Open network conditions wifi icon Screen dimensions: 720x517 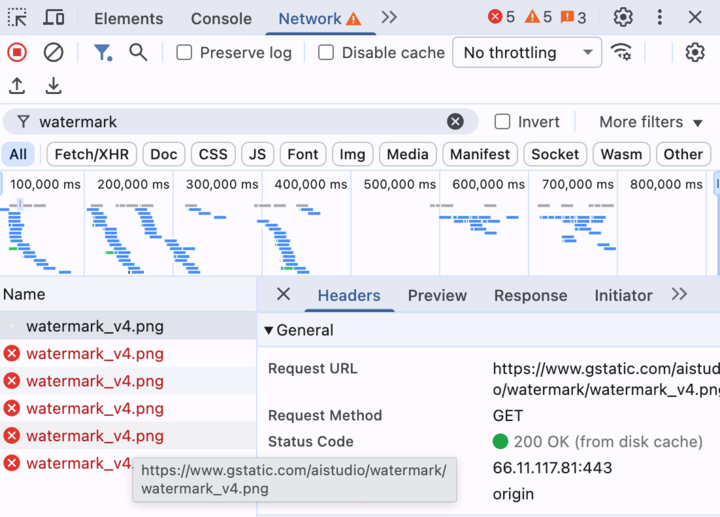click(x=621, y=52)
